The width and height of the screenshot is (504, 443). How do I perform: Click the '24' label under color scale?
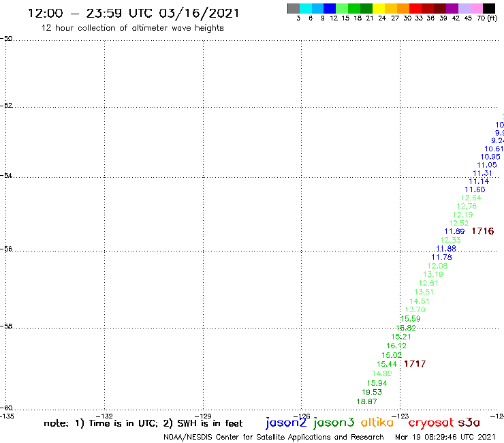click(x=382, y=18)
